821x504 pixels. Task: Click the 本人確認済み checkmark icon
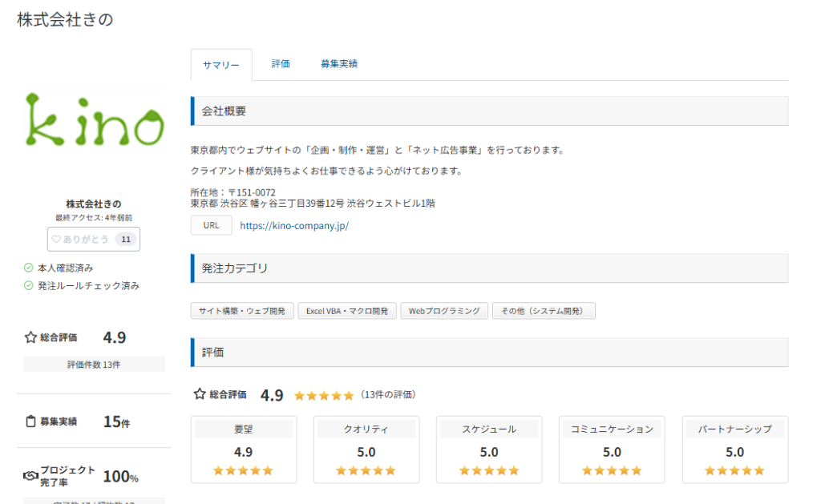tap(28, 268)
